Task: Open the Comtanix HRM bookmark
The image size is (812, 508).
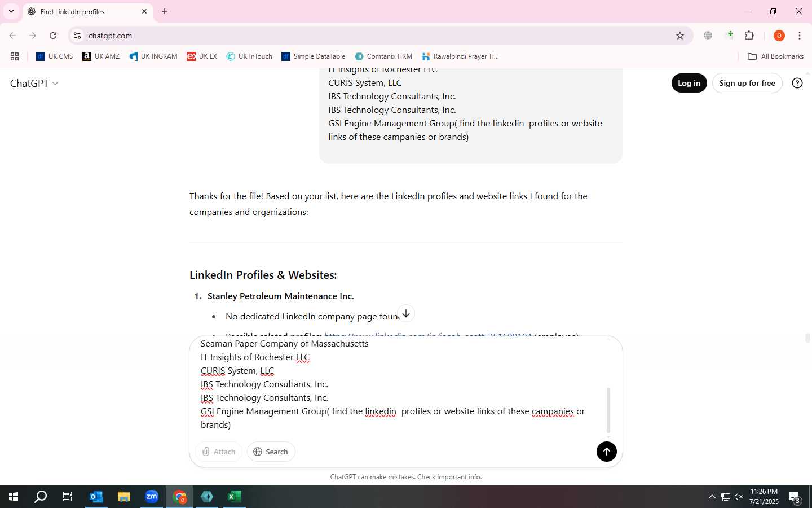Action: tap(383, 56)
